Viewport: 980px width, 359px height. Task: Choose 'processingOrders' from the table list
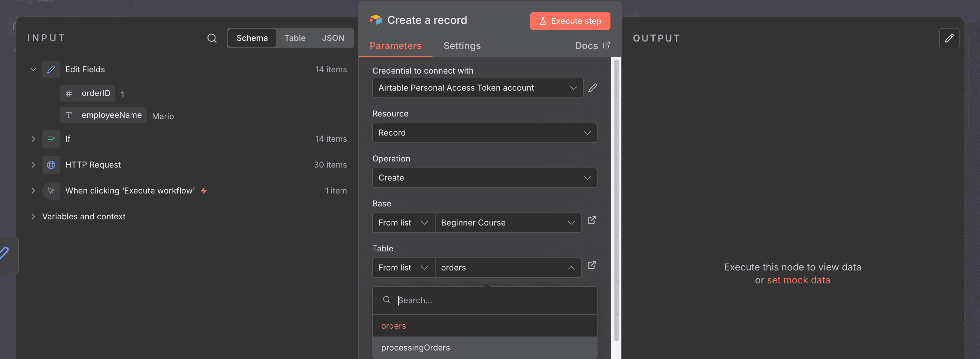[484, 347]
